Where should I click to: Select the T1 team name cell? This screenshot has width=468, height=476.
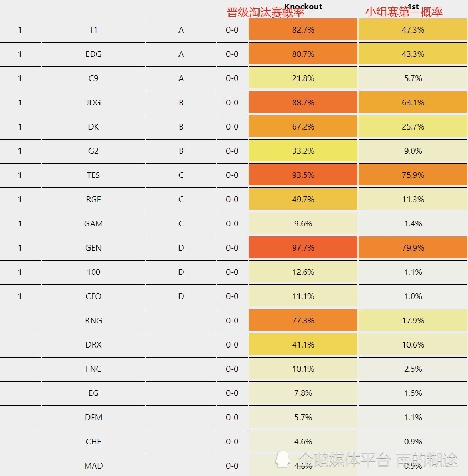(93, 30)
